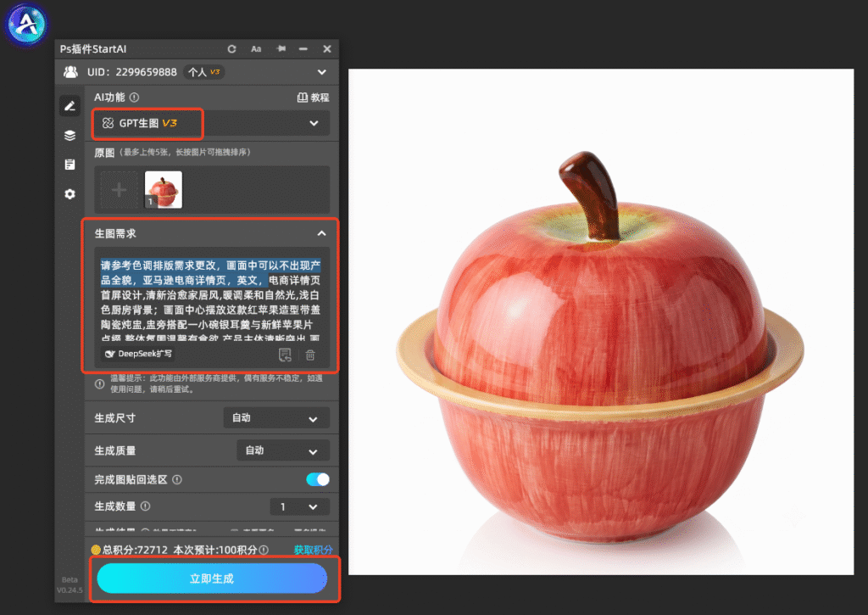Toggle the 完成图贴回选区 switch
Image resolution: width=868 pixels, height=615 pixels.
[318, 479]
